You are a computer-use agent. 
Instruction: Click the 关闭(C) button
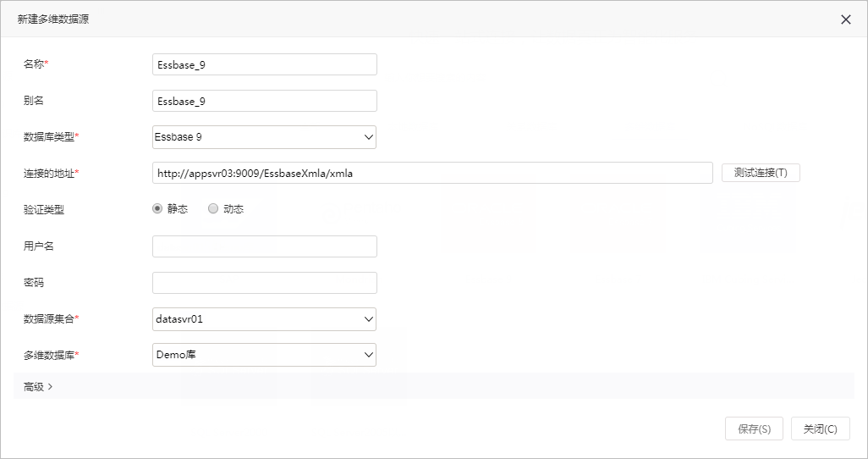(821, 429)
